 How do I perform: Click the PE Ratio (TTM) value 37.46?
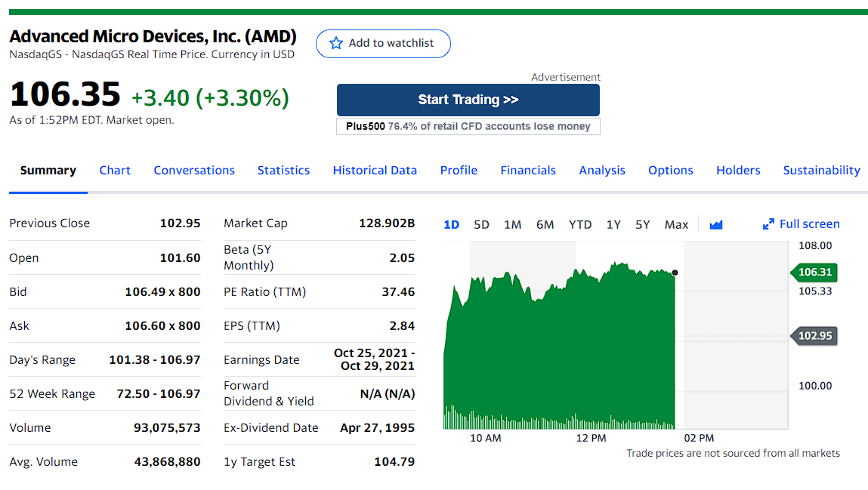coord(398,292)
